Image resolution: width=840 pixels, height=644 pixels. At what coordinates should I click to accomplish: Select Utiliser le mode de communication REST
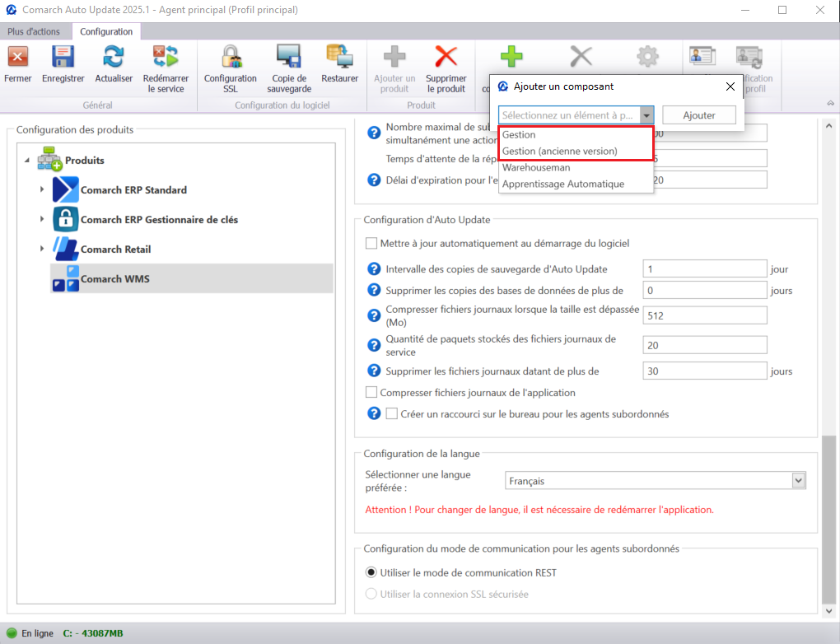pos(371,572)
